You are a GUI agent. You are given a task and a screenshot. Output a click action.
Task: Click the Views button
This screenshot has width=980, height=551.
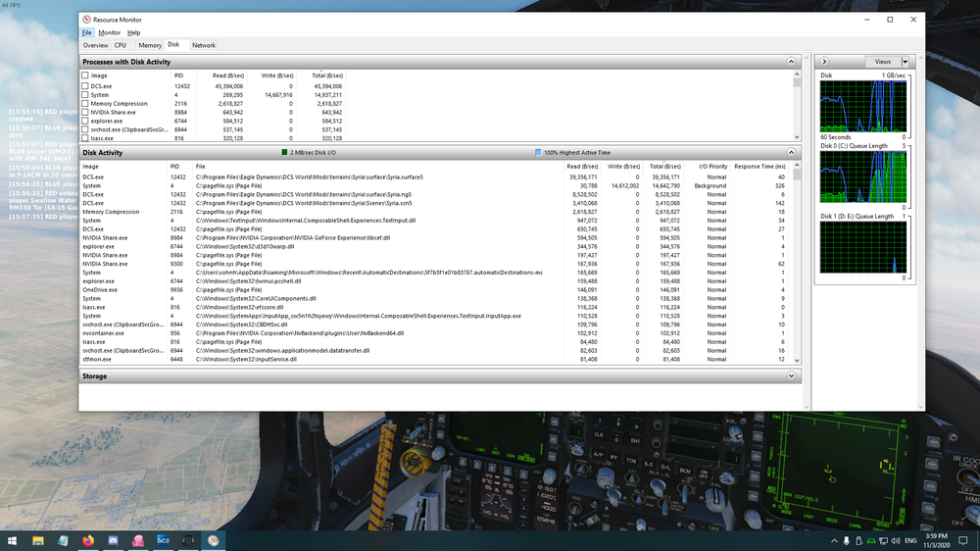tap(883, 62)
